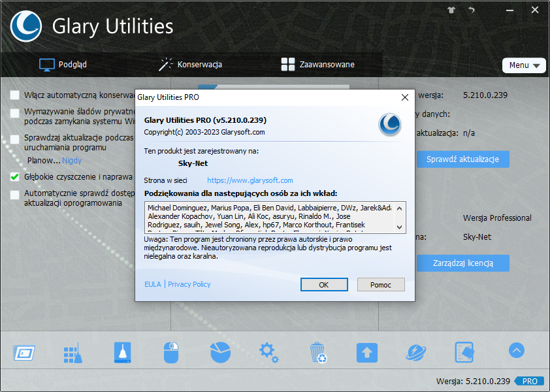Open the Privacy Policy link
Image resolution: width=550 pixels, height=392 pixels.
click(x=189, y=284)
